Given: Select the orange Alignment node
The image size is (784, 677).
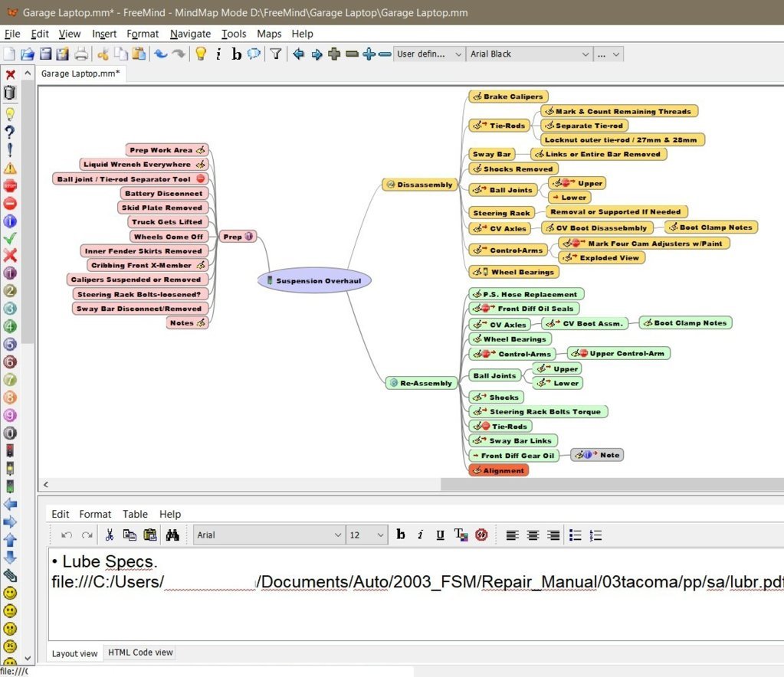Looking at the screenshot, I should [x=498, y=470].
